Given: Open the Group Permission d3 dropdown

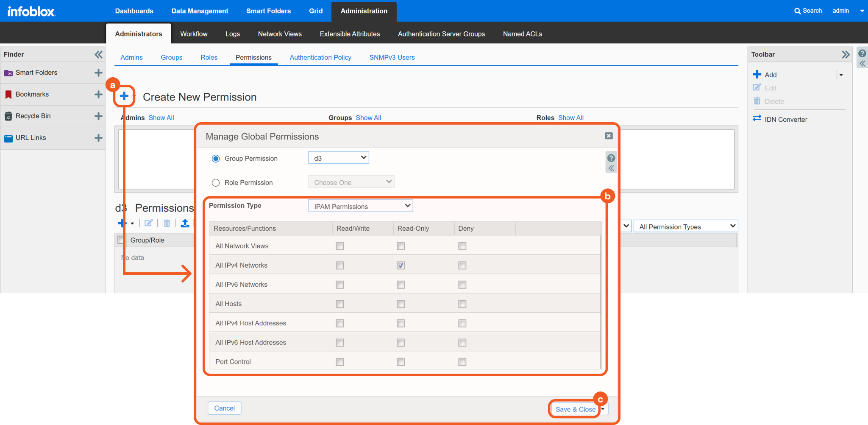Looking at the screenshot, I should coord(339,158).
